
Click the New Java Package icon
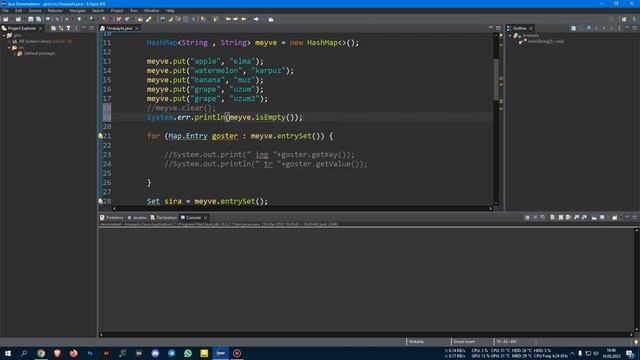(x=119, y=19)
